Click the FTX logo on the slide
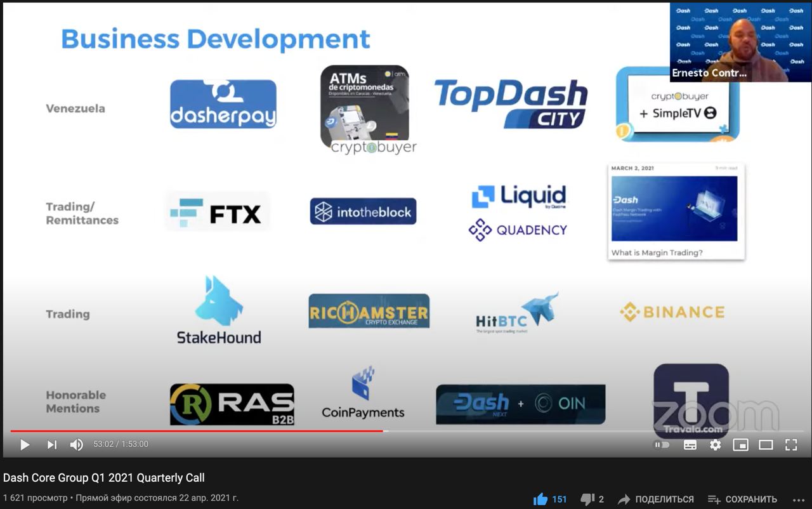 tap(217, 212)
